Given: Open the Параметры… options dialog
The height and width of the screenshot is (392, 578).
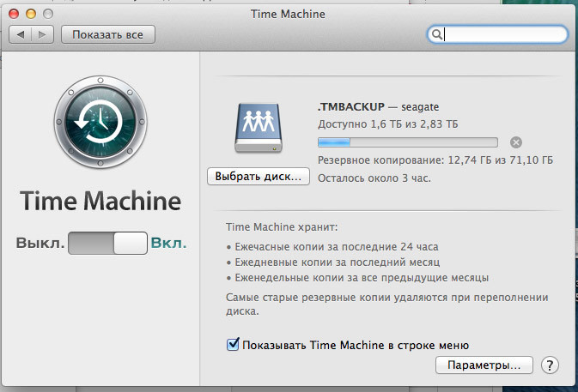Looking at the screenshot, I should [484, 365].
